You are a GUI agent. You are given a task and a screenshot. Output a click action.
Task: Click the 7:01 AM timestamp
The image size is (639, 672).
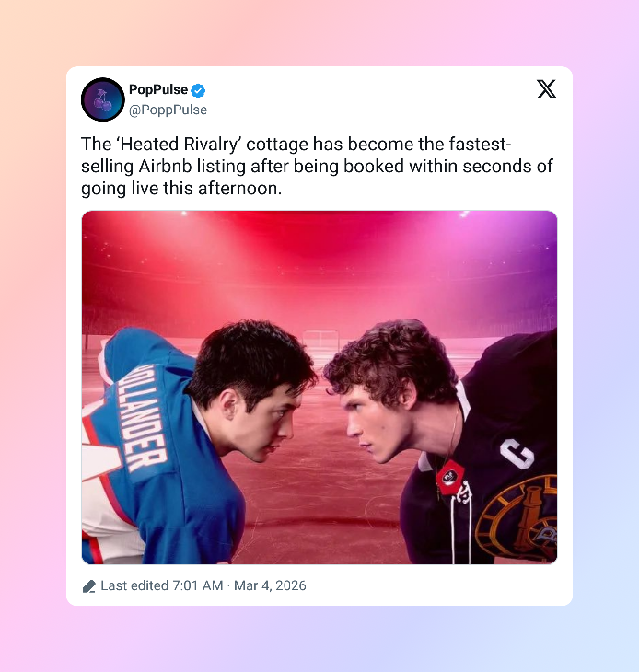[198, 585]
